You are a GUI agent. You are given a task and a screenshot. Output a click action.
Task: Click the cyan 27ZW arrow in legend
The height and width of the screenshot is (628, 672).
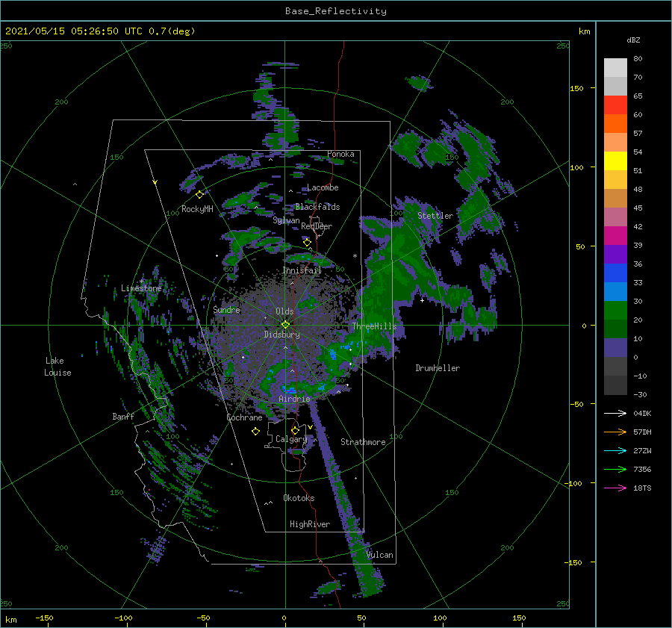[615, 450]
